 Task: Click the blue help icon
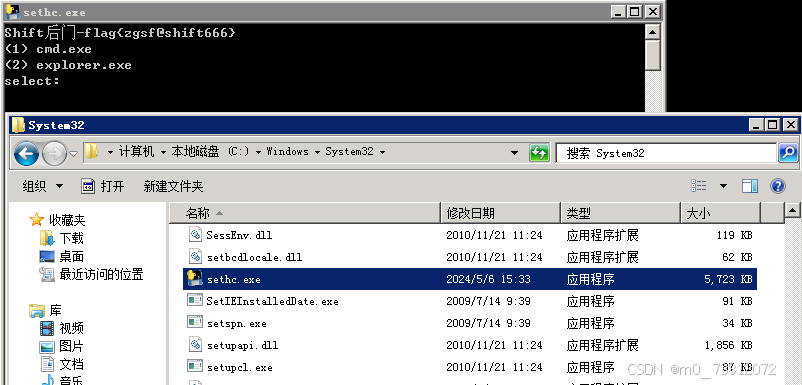pyautogui.click(x=777, y=186)
